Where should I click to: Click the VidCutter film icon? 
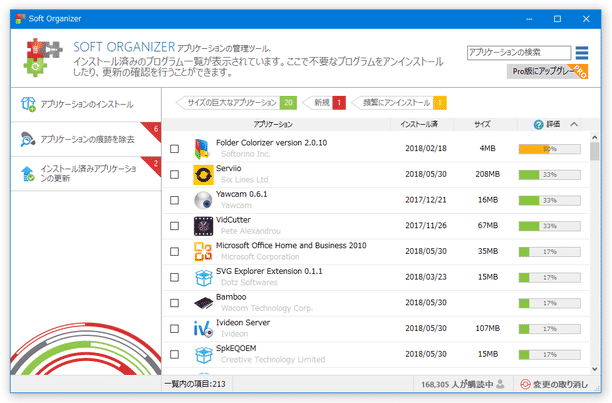pos(203,226)
